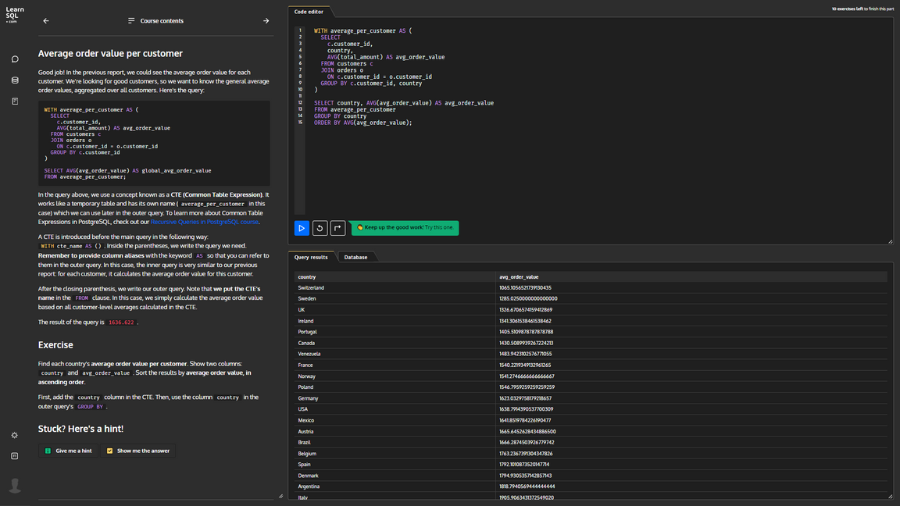Click the Exercise heading
The image size is (900, 506).
[x=56, y=345]
